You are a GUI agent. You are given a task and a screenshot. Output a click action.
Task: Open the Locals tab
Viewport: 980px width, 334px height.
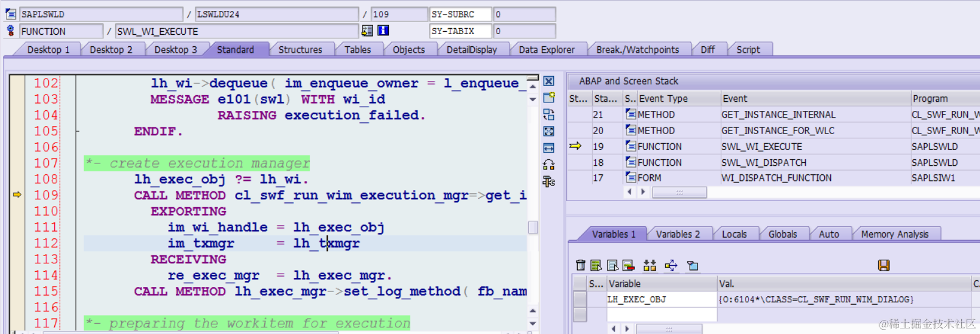(734, 234)
